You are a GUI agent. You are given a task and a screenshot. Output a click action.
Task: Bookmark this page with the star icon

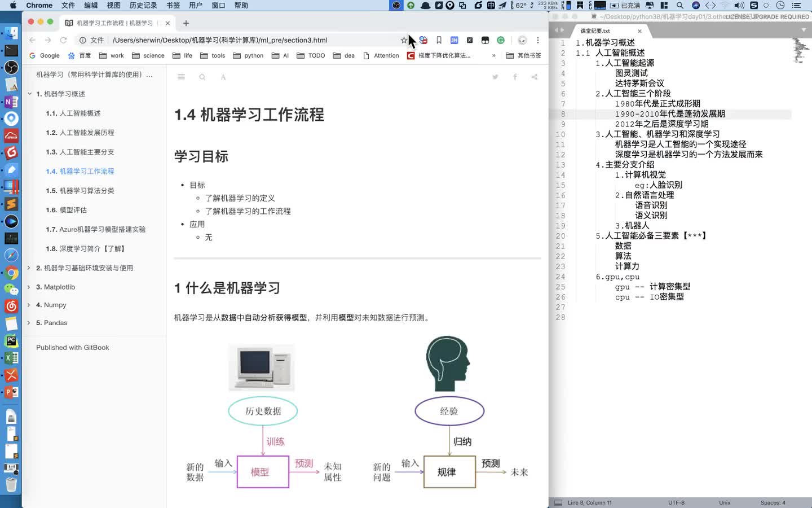click(x=404, y=40)
